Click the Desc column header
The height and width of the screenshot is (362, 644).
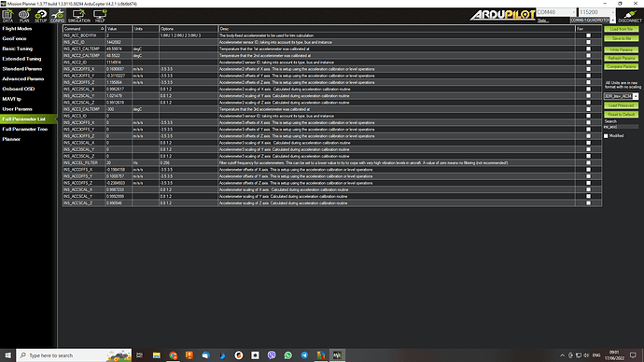(x=397, y=29)
